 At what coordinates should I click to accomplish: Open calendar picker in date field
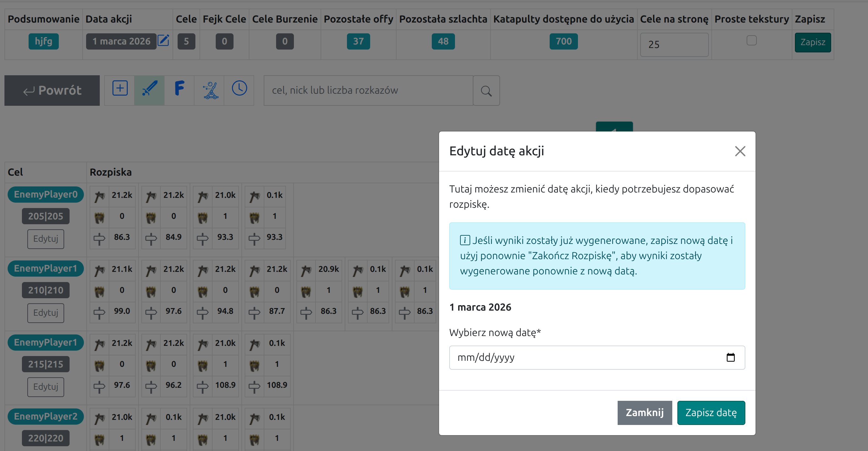pos(730,357)
